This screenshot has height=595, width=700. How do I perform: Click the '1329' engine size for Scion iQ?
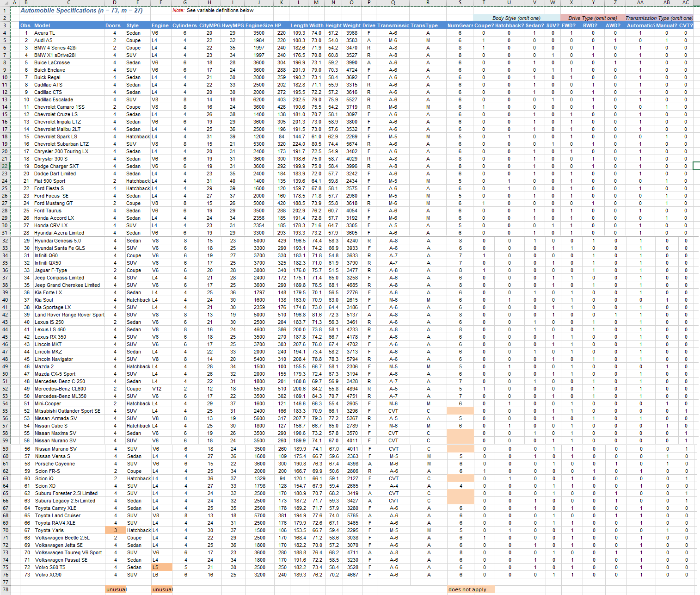[x=259, y=478]
